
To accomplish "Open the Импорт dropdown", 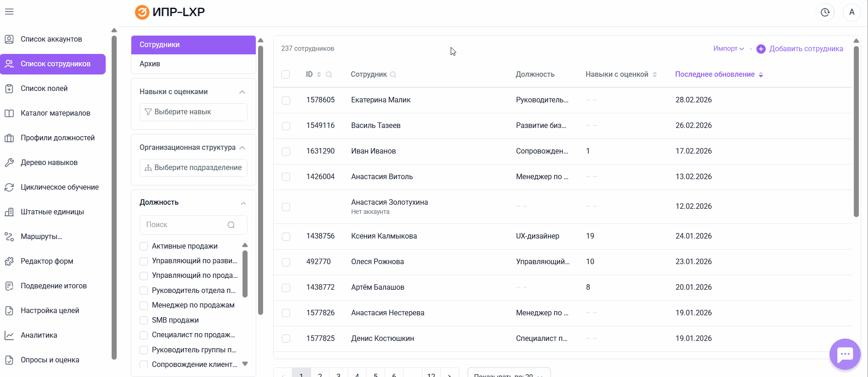I will pos(728,48).
